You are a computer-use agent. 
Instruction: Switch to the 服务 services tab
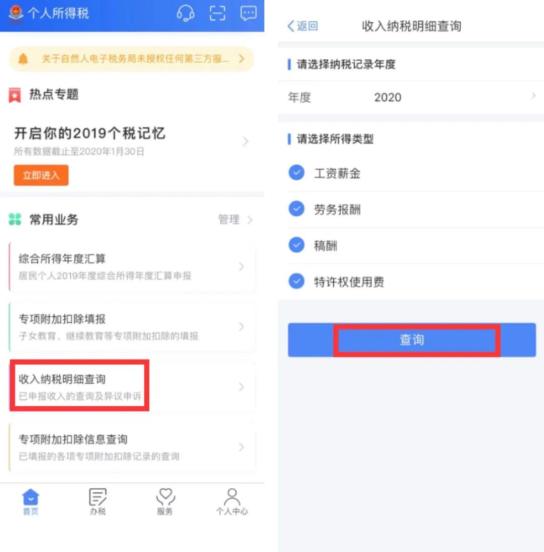coord(165,501)
